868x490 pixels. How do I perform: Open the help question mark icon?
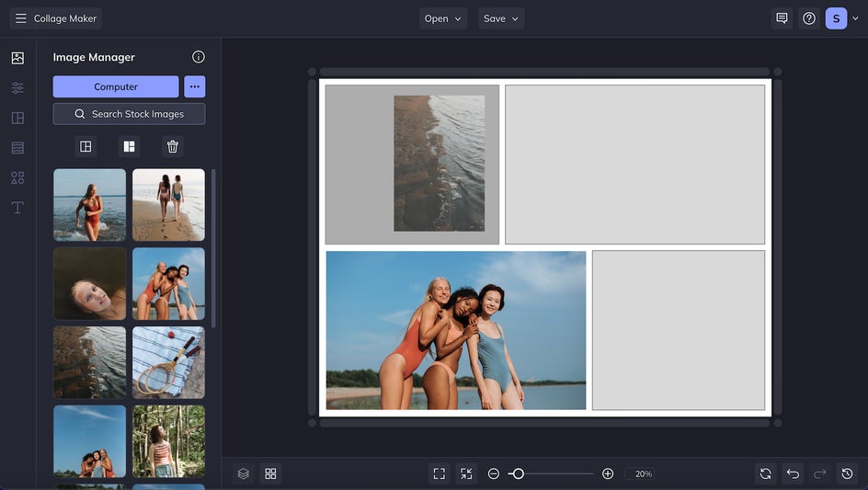(809, 18)
